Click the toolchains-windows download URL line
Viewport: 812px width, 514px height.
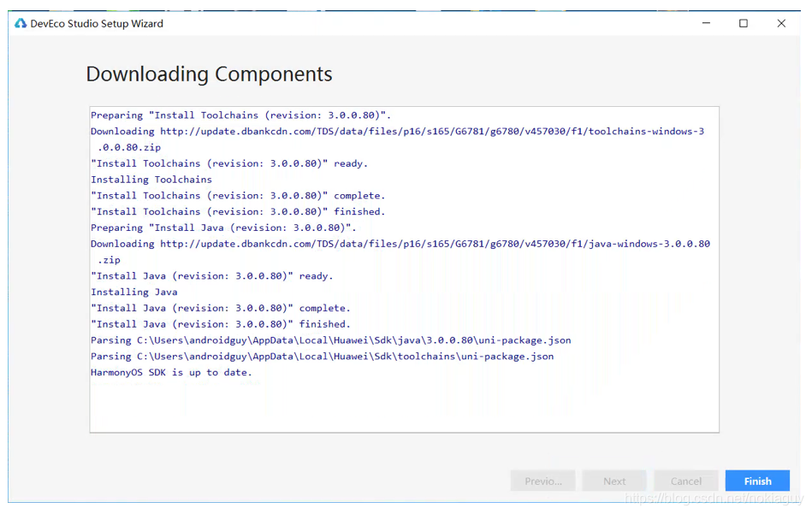pyautogui.click(x=397, y=131)
